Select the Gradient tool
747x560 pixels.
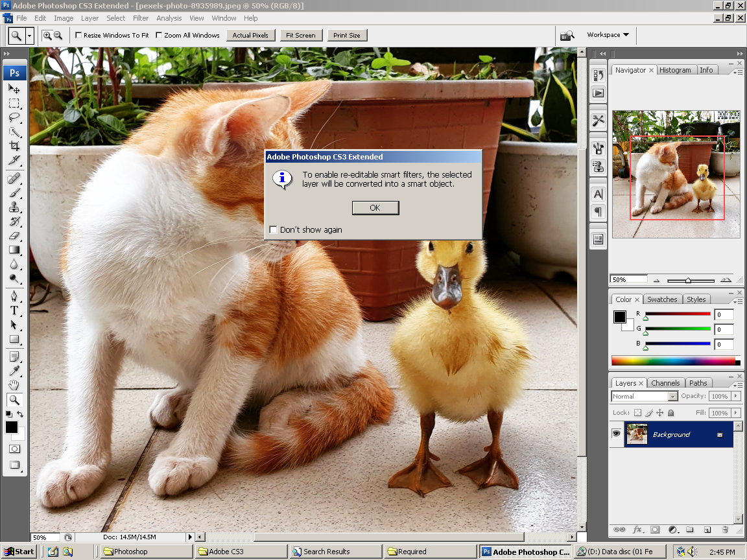pyautogui.click(x=14, y=250)
